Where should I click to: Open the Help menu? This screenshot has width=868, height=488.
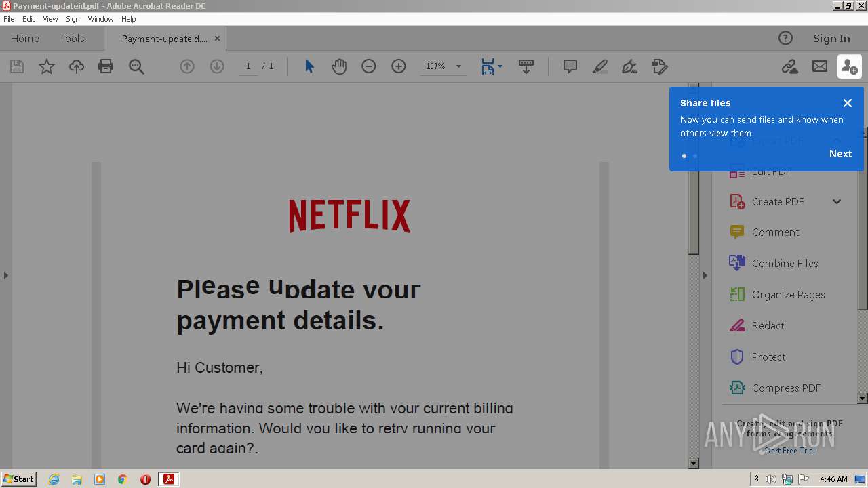point(129,19)
